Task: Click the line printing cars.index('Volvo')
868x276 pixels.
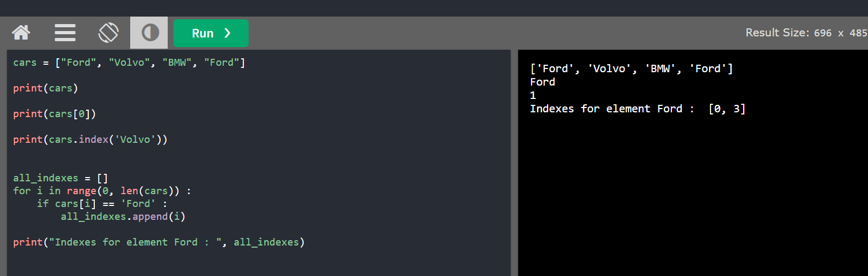Action: [x=91, y=140]
